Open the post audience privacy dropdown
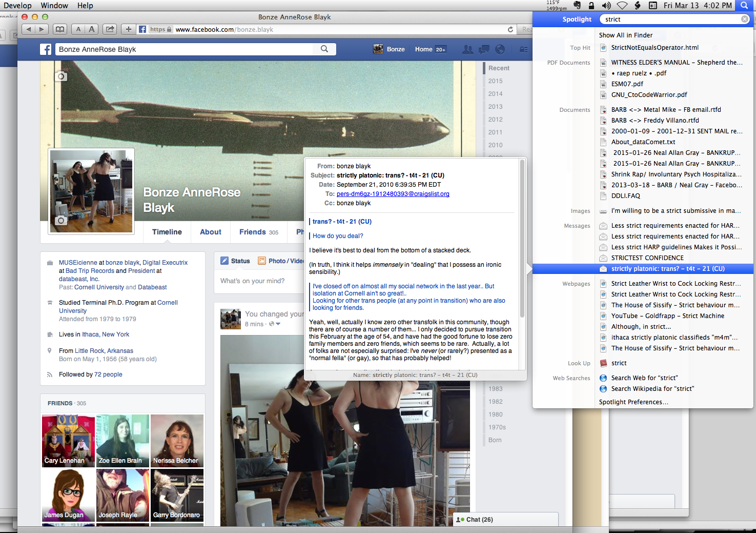The height and width of the screenshot is (533, 756). tap(275, 324)
